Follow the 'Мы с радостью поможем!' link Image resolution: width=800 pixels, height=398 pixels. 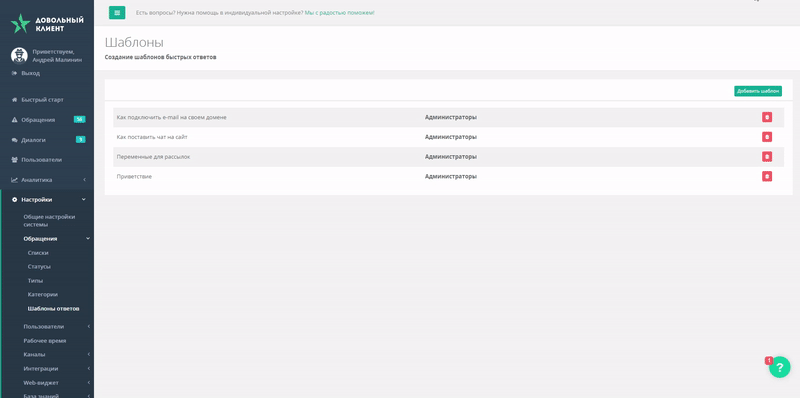[x=339, y=12]
